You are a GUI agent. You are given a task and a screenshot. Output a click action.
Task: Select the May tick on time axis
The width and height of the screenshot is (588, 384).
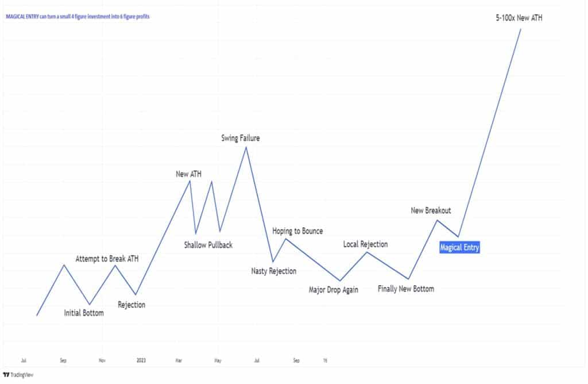218,361
